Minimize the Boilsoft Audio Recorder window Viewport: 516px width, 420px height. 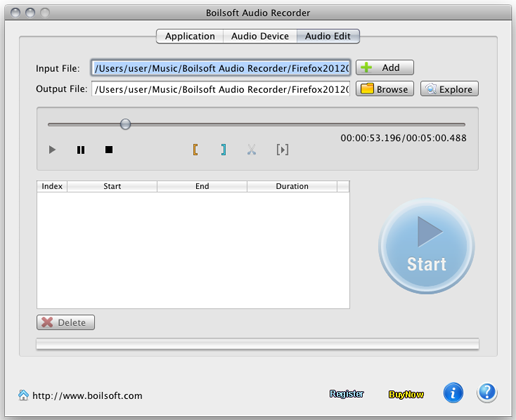30,13
